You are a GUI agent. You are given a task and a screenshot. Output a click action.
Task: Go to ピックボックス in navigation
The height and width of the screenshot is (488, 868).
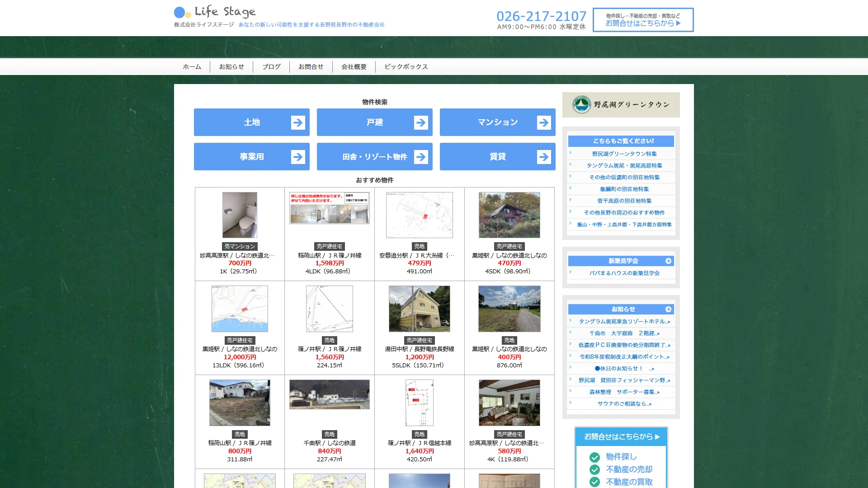406,67
